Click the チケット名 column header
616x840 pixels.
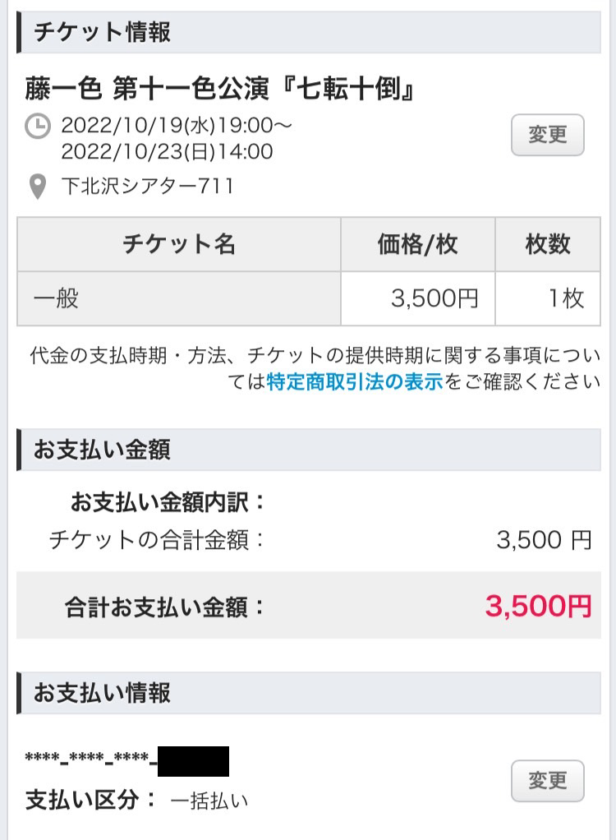179,245
